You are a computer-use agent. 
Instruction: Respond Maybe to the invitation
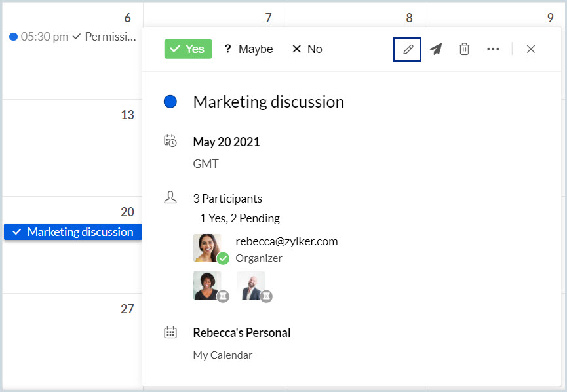tap(248, 49)
